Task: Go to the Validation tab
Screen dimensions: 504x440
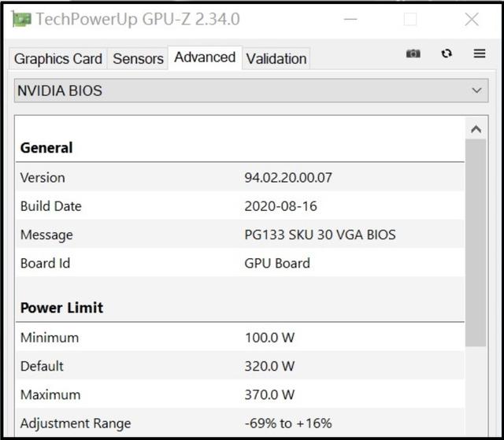Action: point(276,59)
